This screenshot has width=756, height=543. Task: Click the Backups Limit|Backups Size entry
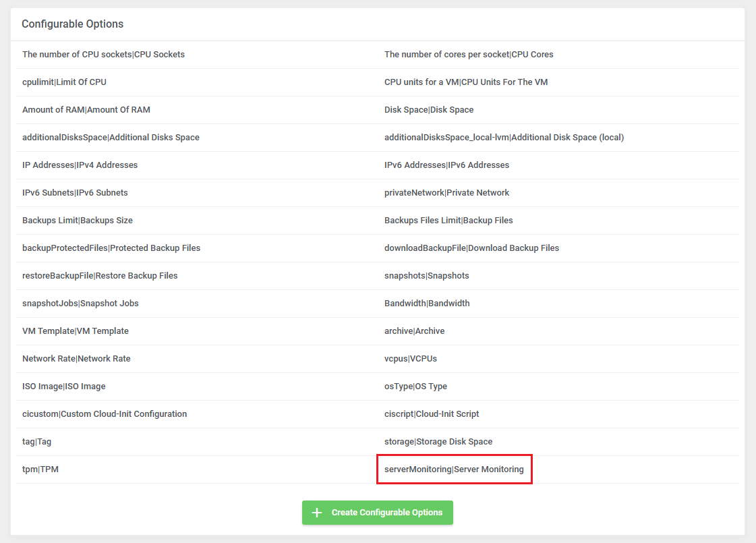coord(78,221)
